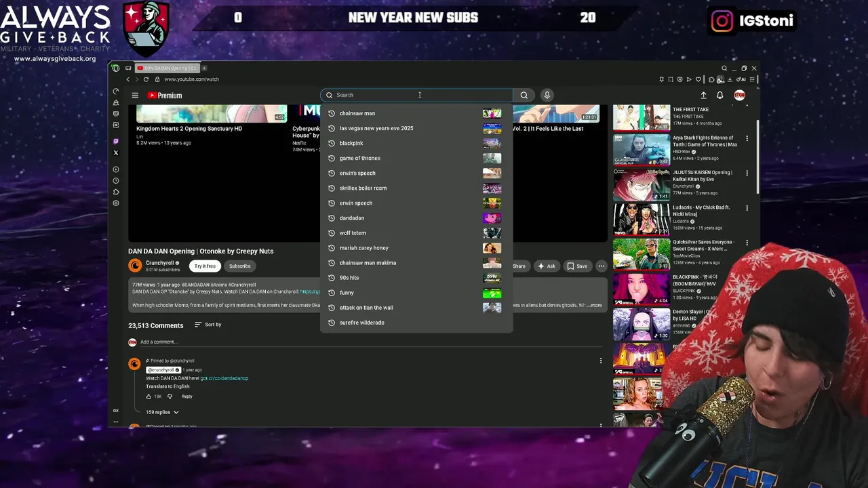Viewport: 868px width, 488px height.
Task: Select 'mariah carey honey' suggestion
Action: 416,248
